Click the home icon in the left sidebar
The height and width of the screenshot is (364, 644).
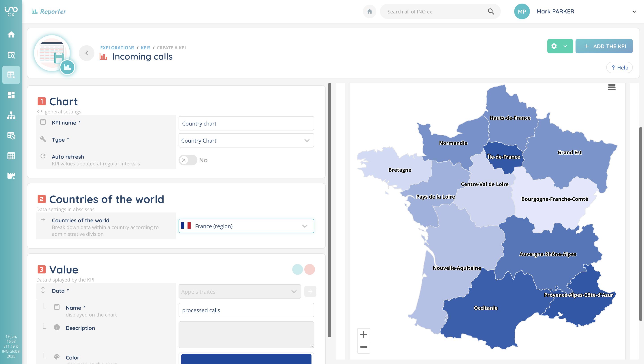tap(11, 34)
